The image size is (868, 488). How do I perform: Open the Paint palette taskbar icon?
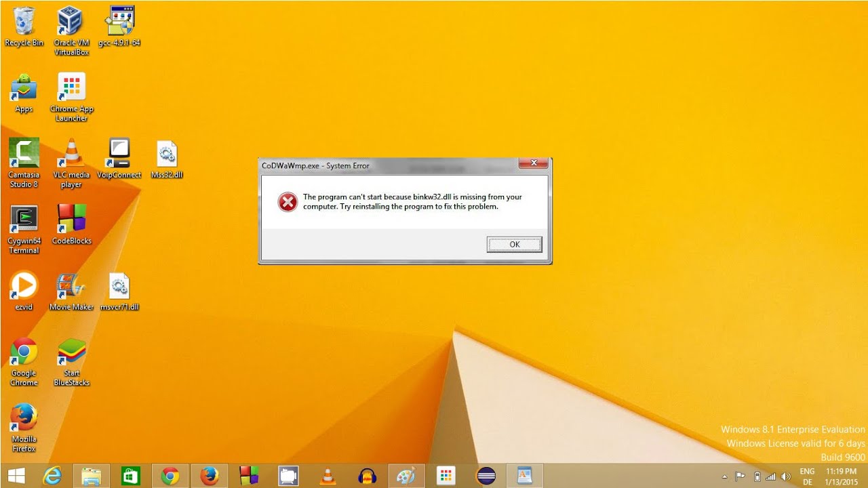(406, 476)
